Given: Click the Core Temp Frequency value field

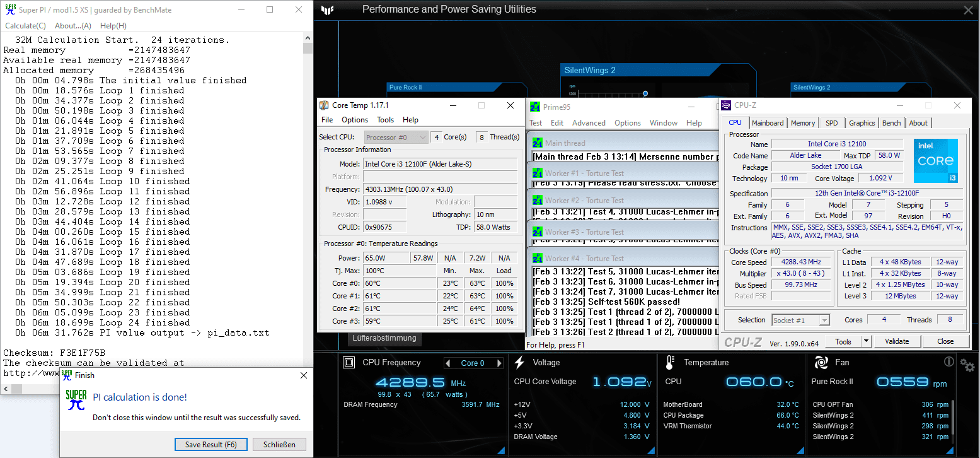Looking at the screenshot, I should [440, 189].
